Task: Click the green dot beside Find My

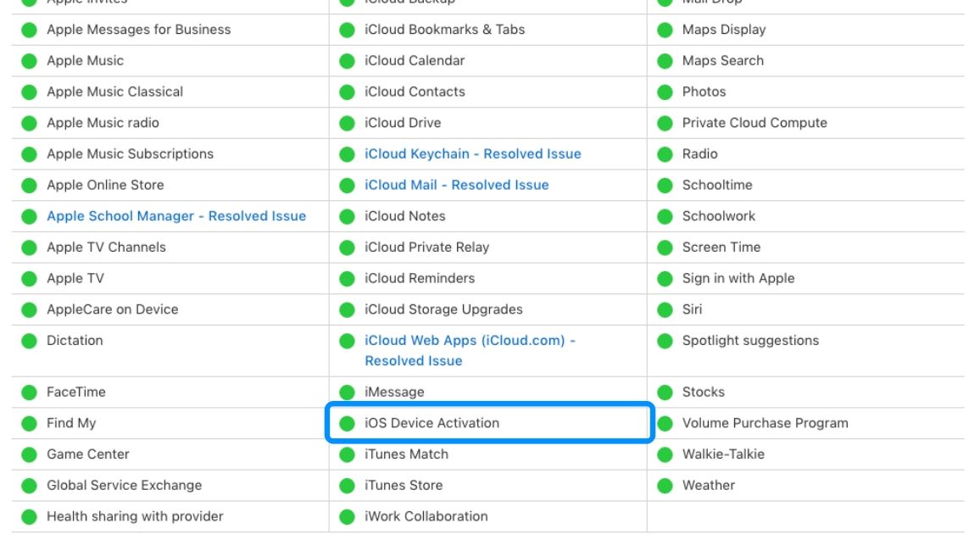Action: click(29, 423)
